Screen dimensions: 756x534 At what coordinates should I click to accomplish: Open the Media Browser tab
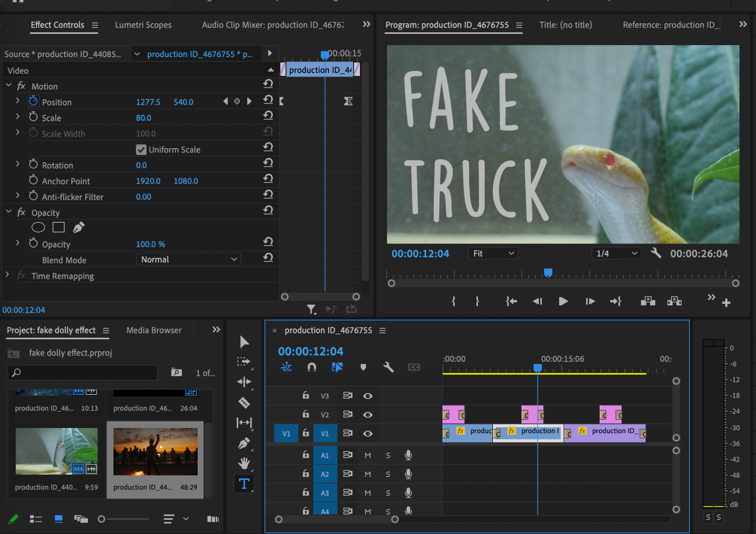tap(154, 330)
